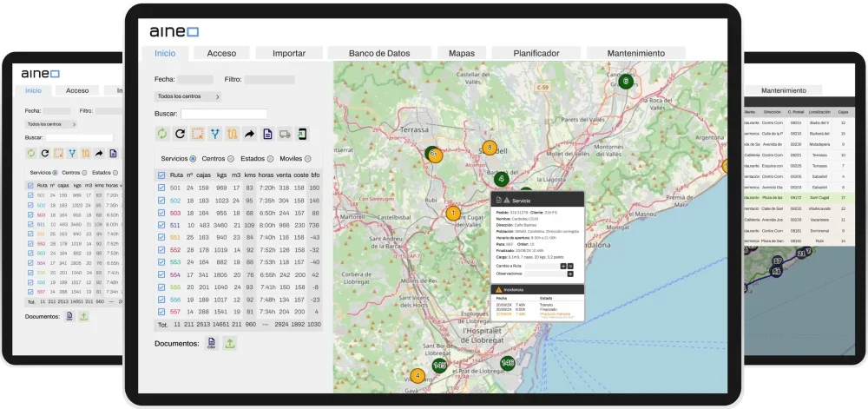
Task: Click route 551 link in center tablet
Action: 175,237
